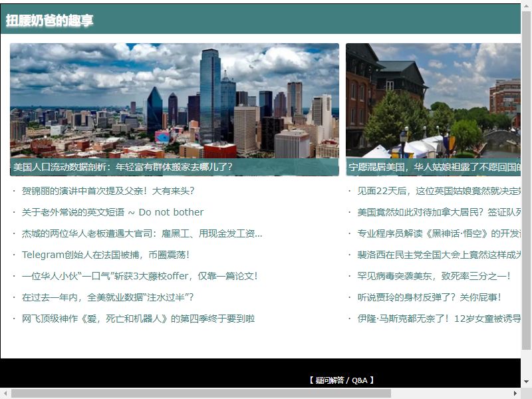The height and width of the screenshot is (399, 532).
Task: Read 贺锦丽的演讲中首次提及父亲 article
Action: click(108, 191)
